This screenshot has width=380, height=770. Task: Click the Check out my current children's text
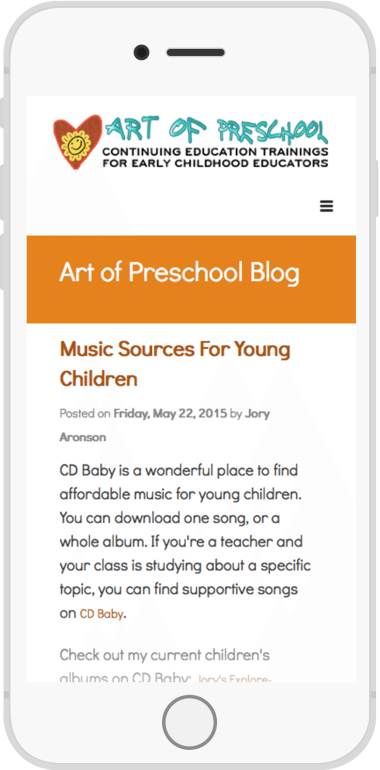164,655
